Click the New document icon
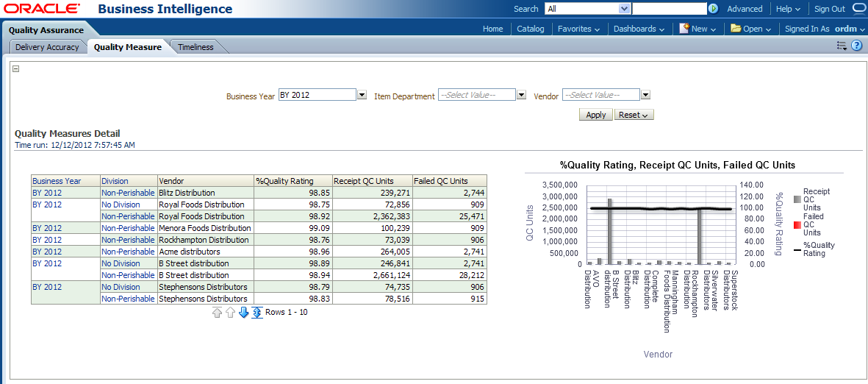 coord(684,29)
